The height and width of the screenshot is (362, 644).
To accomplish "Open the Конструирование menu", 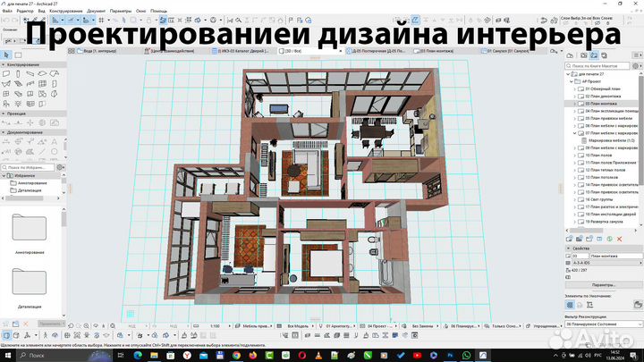I will pos(65,11).
